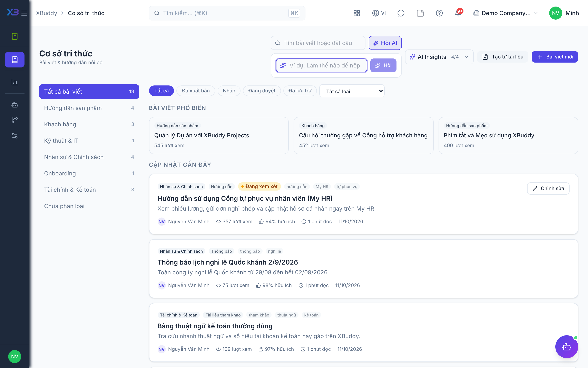Select the 'Đang duyệt' filter tab
This screenshot has height=368, width=588.
262,91
